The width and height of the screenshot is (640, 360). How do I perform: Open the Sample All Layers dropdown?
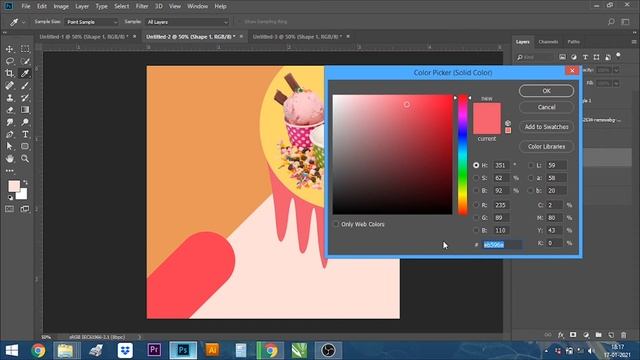tap(187, 22)
